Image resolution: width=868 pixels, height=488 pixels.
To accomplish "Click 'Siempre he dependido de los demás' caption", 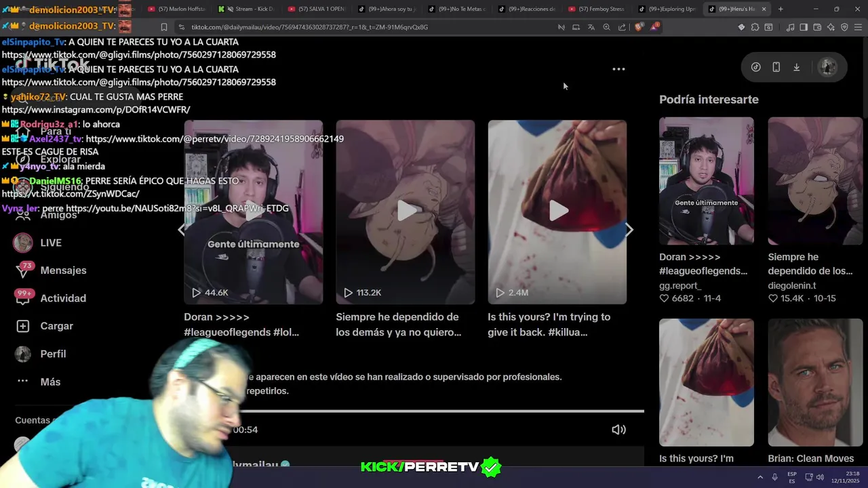I will pos(398,325).
